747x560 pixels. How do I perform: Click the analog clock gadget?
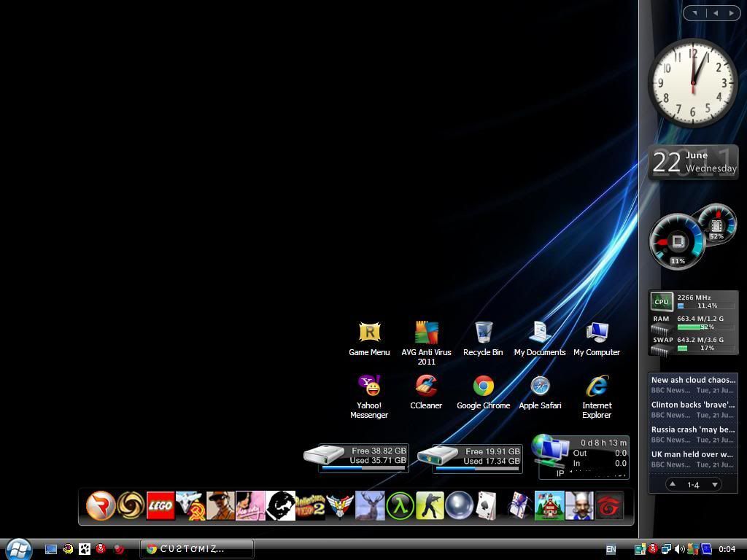692,83
